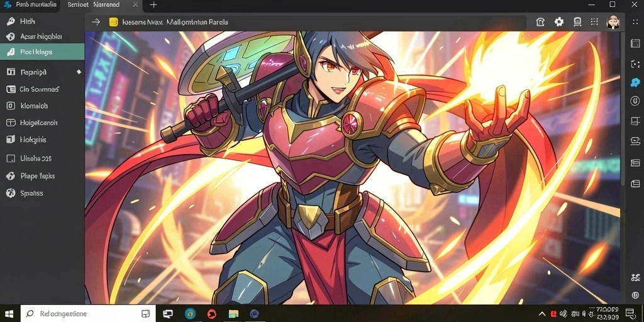This screenshot has width=644, height=322.
Task: Open the File Explorer taskbar icon
Action: tap(233, 314)
